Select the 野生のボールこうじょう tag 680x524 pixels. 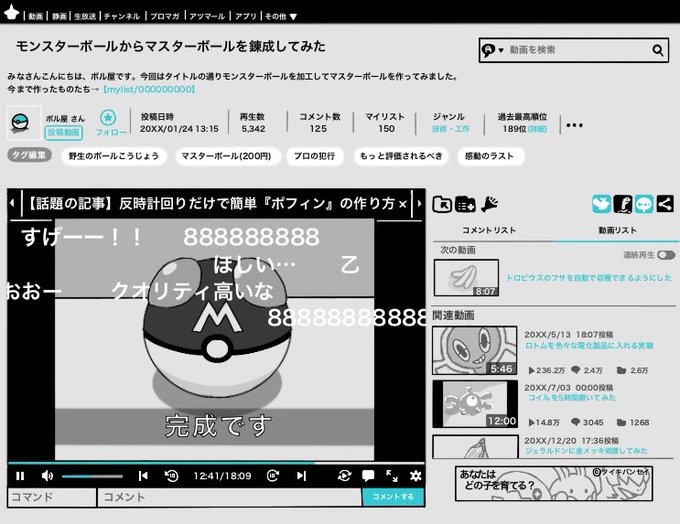click(x=114, y=156)
